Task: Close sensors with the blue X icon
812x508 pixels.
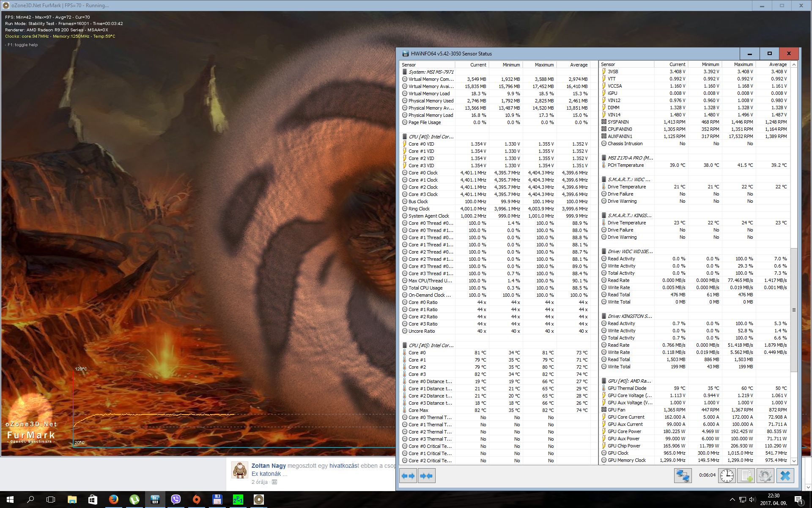Action: coord(785,476)
